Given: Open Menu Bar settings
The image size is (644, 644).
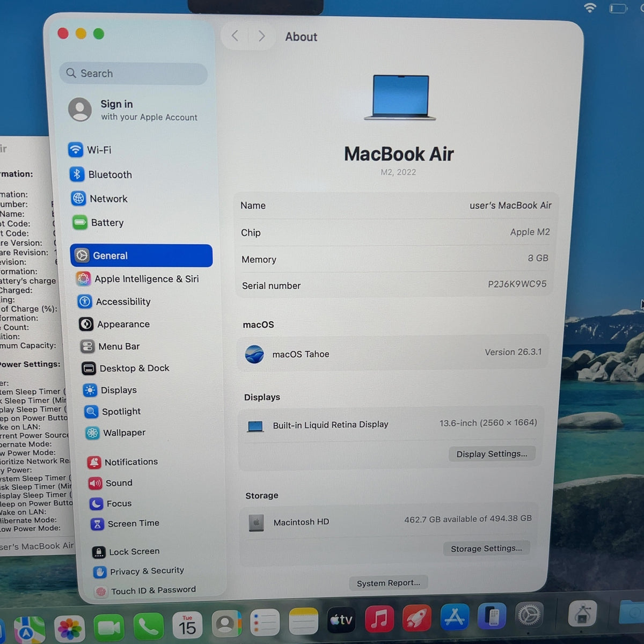Looking at the screenshot, I should [111, 346].
